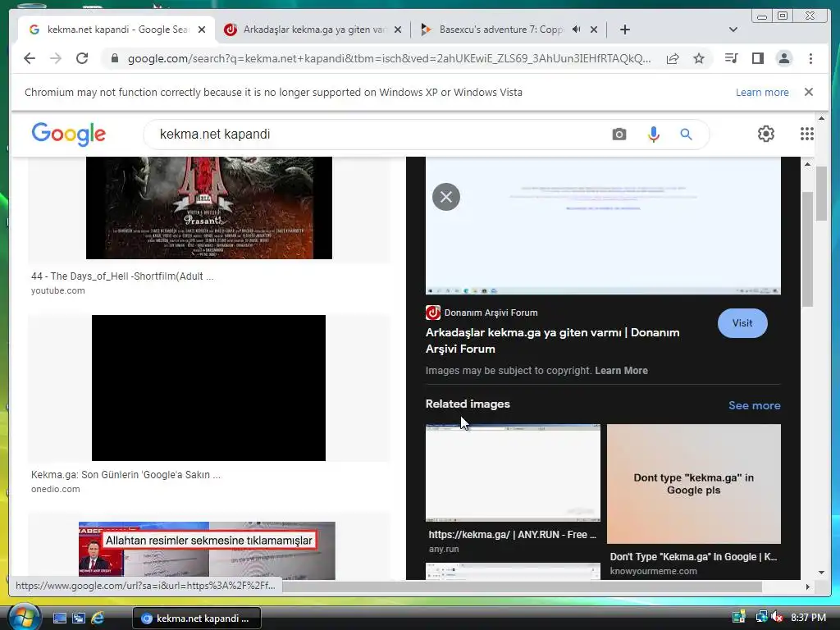Reload the current page

pos(82,58)
